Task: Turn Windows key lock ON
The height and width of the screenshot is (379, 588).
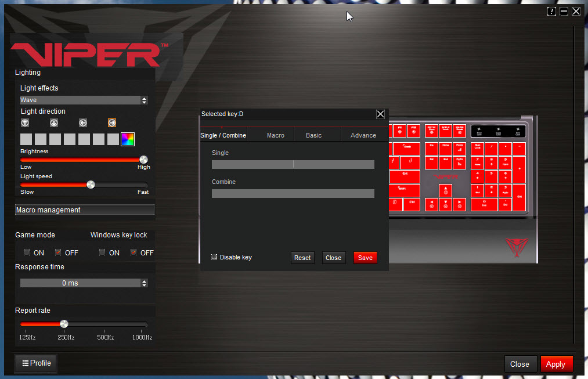Action: [x=102, y=252]
